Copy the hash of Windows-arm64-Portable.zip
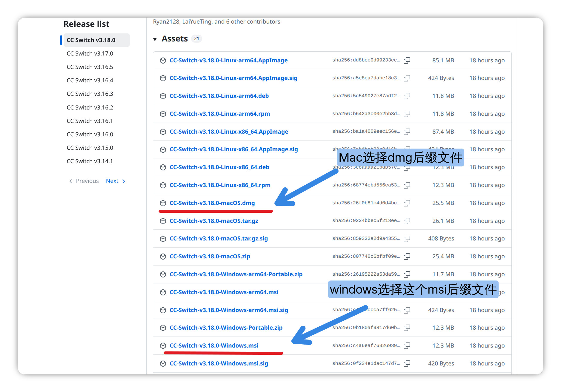 (x=407, y=274)
